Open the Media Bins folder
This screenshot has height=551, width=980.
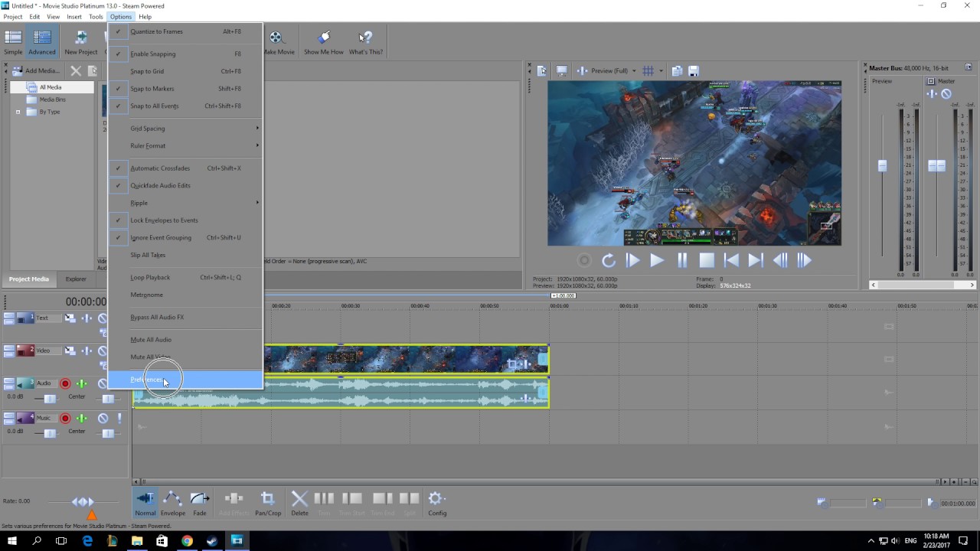coord(52,99)
